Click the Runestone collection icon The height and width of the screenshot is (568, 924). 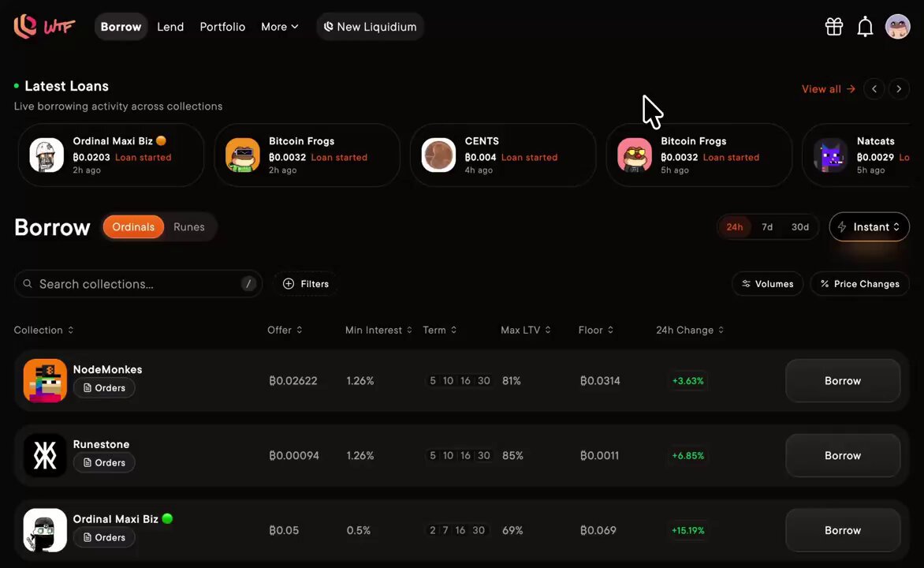45,455
